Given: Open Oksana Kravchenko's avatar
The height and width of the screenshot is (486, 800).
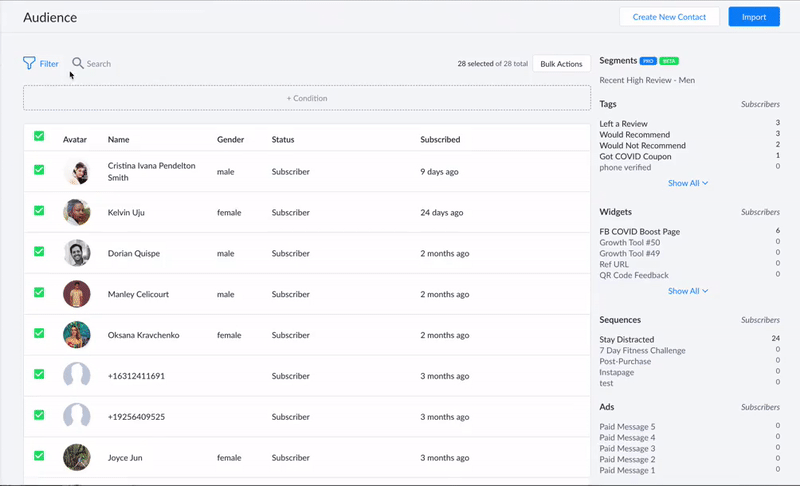Looking at the screenshot, I should (77, 335).
